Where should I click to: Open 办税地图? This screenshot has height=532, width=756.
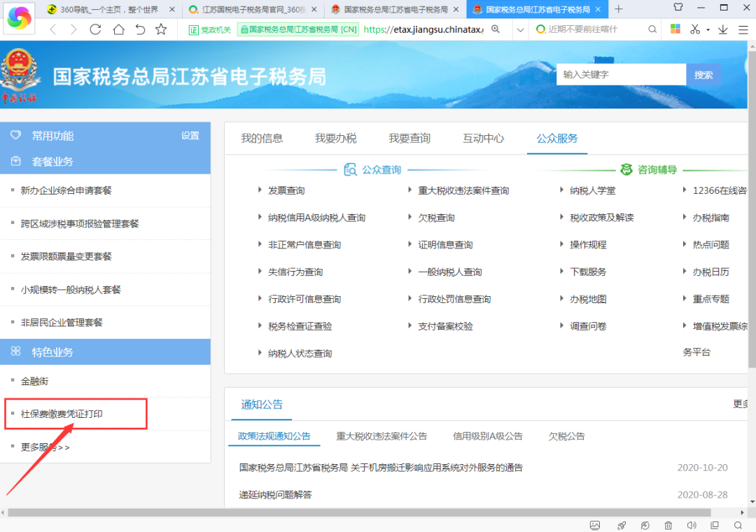588,300
